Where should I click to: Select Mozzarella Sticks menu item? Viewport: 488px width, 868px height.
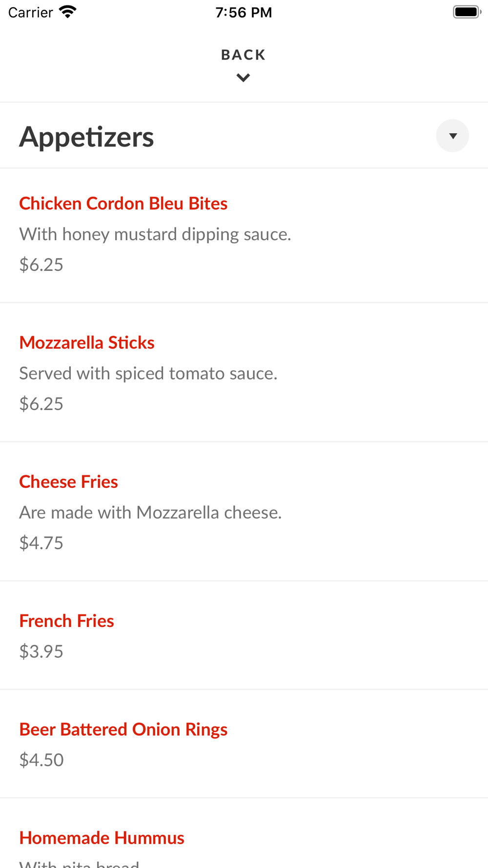[x=87, y=343]
